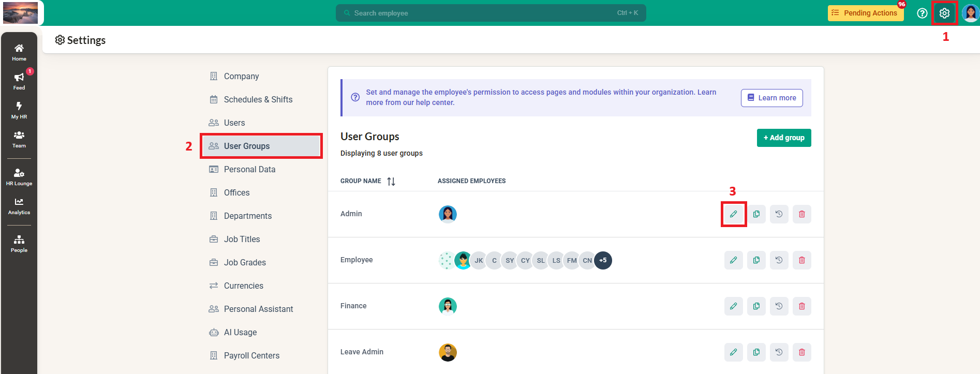Viewport: 980px width, 374px height.
Task: Duplicate the Employee user group
Action: tap(756, 260)
